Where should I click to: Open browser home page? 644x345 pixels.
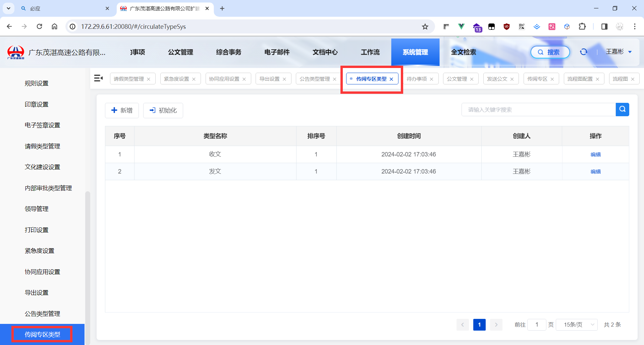[54, 26]
